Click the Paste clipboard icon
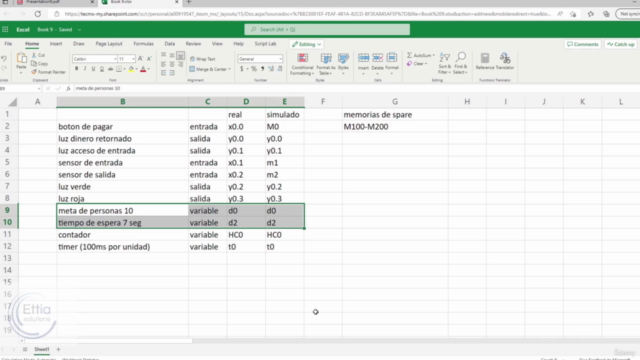Screen dimensions: 640x360 pyautogui.click(x=21, y=59)
